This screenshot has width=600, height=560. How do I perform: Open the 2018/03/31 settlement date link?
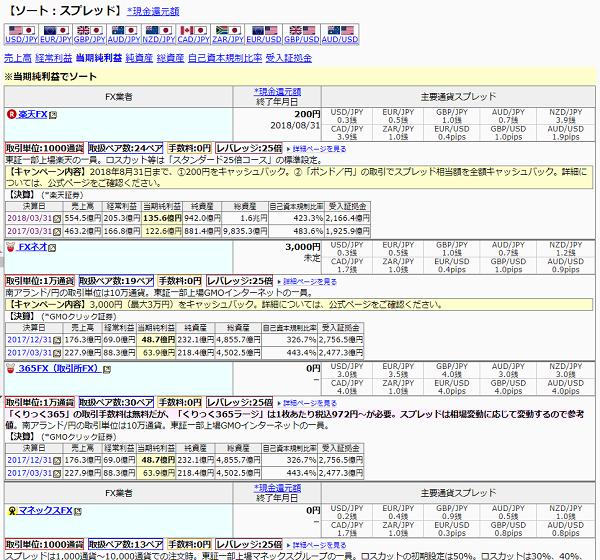(29, 218)
